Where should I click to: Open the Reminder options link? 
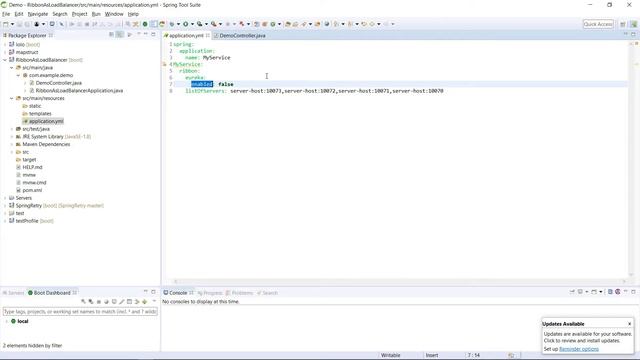[579, 349]
